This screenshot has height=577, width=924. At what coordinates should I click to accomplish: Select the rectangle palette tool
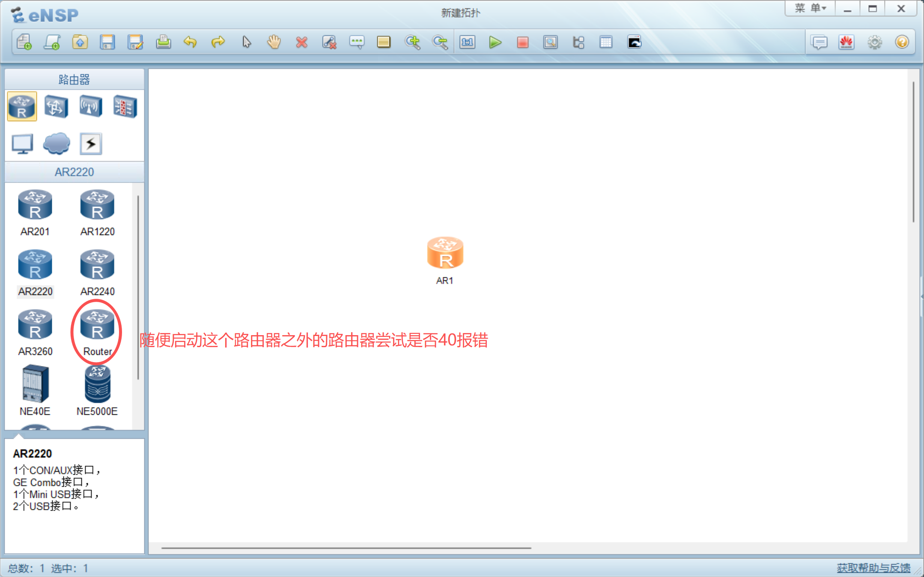pos(384,42)
